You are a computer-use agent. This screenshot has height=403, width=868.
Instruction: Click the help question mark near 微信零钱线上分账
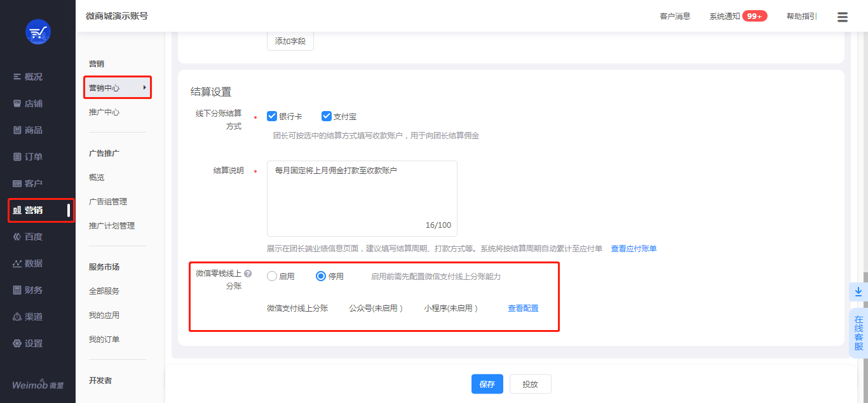(248, 274)
